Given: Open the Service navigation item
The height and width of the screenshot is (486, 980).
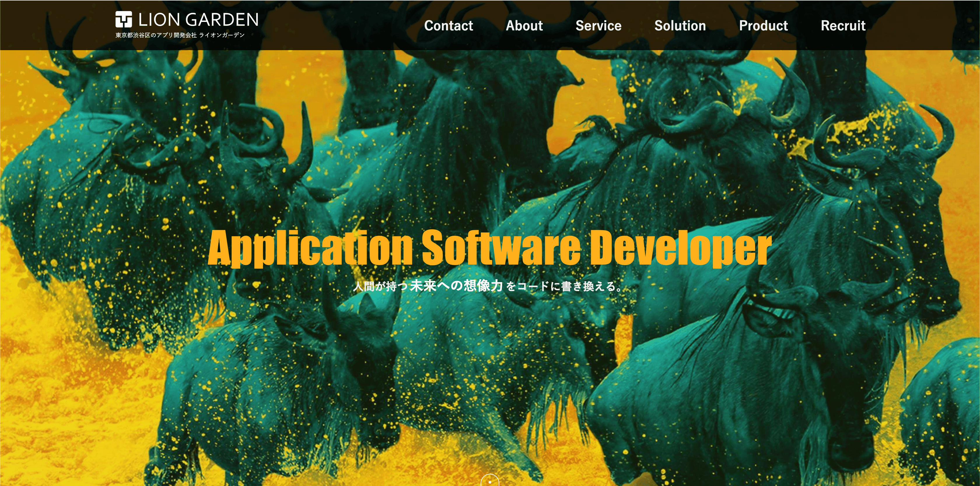Looking at the screenshot, I should coord(598,25).
